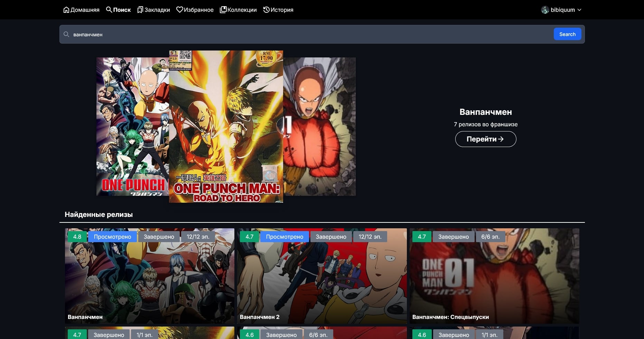Click the magnifier icon inside the search field
Screen dimensions: 644x339
66,34
